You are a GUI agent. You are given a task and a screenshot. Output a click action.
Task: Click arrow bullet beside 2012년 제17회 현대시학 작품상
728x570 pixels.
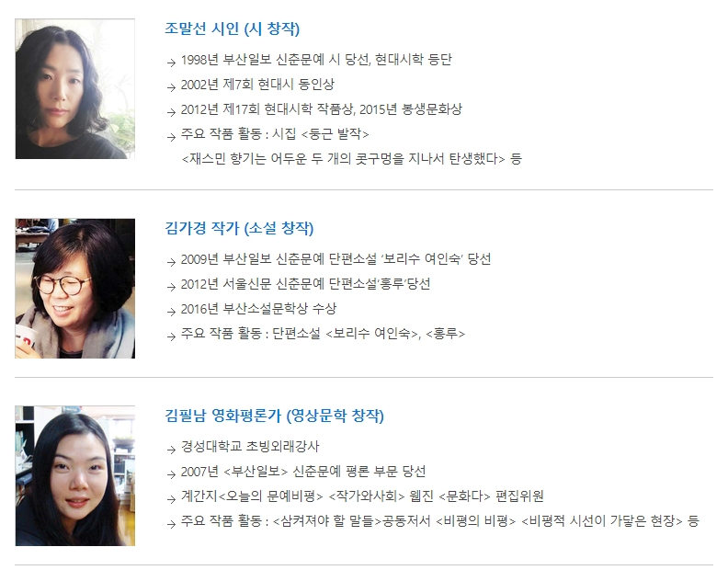tap(171, 112)
